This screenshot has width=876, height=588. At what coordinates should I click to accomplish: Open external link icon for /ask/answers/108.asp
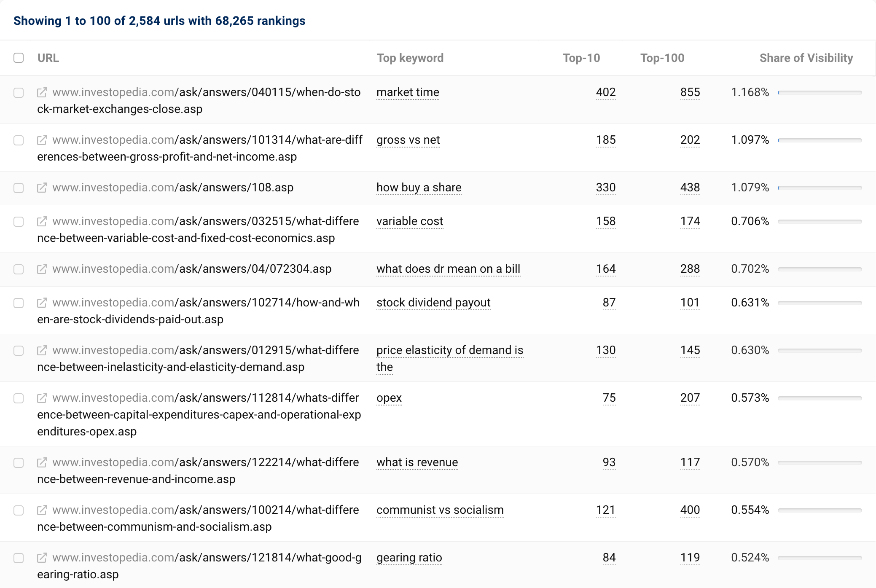[x=42, y=188]
